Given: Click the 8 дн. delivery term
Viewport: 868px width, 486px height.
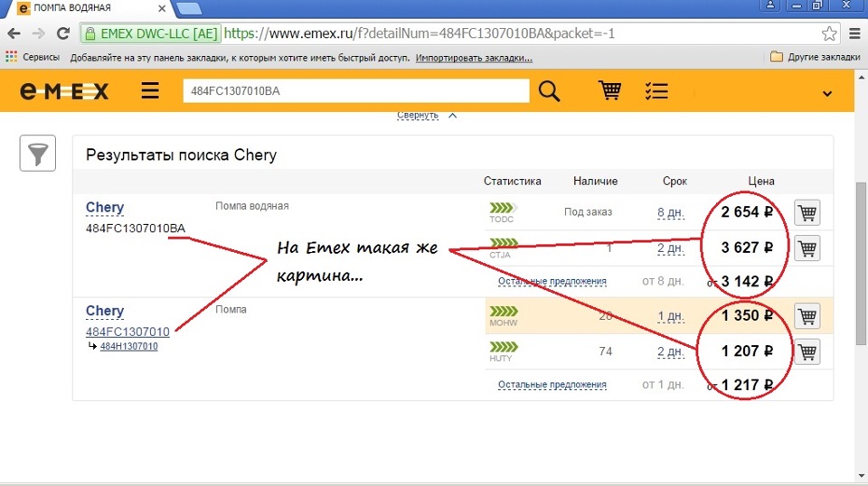Looking at the screenshot, I should [x=670, y=212].
